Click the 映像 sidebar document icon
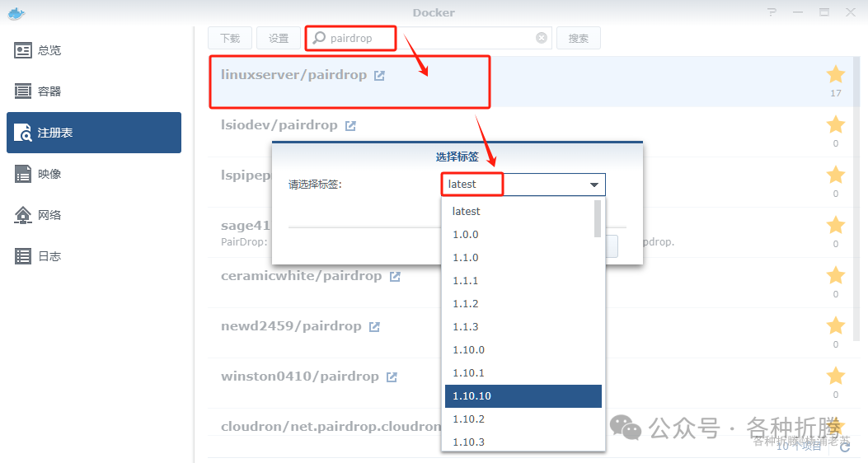The width and height of the screenshot is (868, 463). (x=23, y=174)
